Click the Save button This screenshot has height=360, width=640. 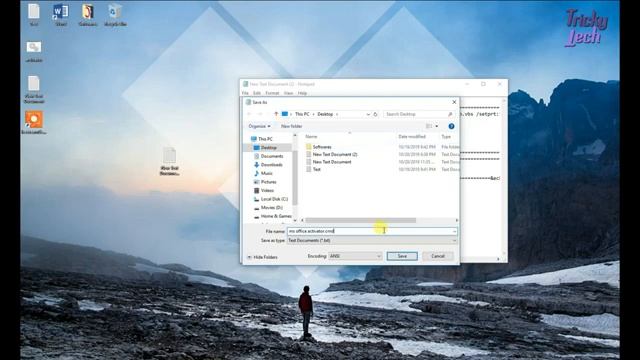[x=402, y=256]
